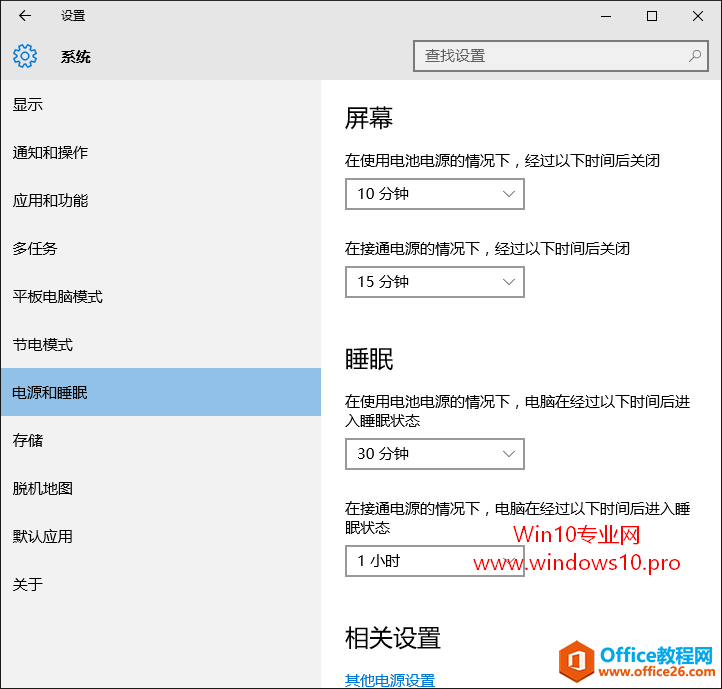The image size is (722, 689).
Task: Click the 设置 window title
Action: pos(73,16)
